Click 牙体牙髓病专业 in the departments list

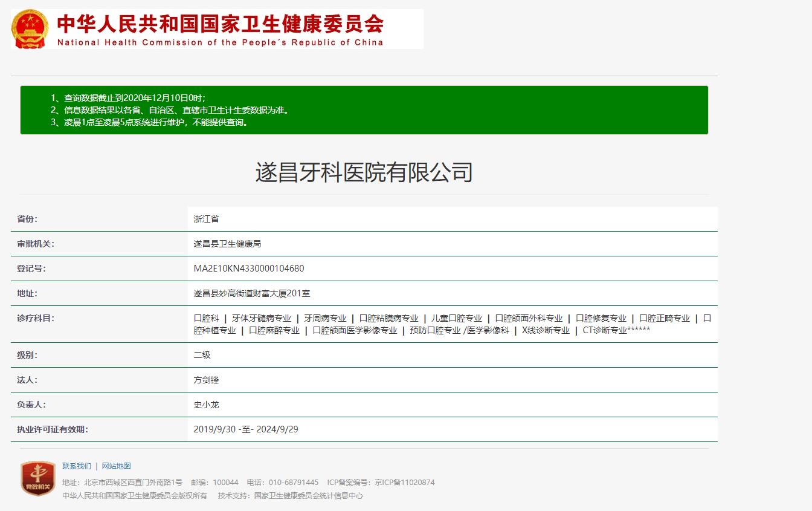[262, 319]
